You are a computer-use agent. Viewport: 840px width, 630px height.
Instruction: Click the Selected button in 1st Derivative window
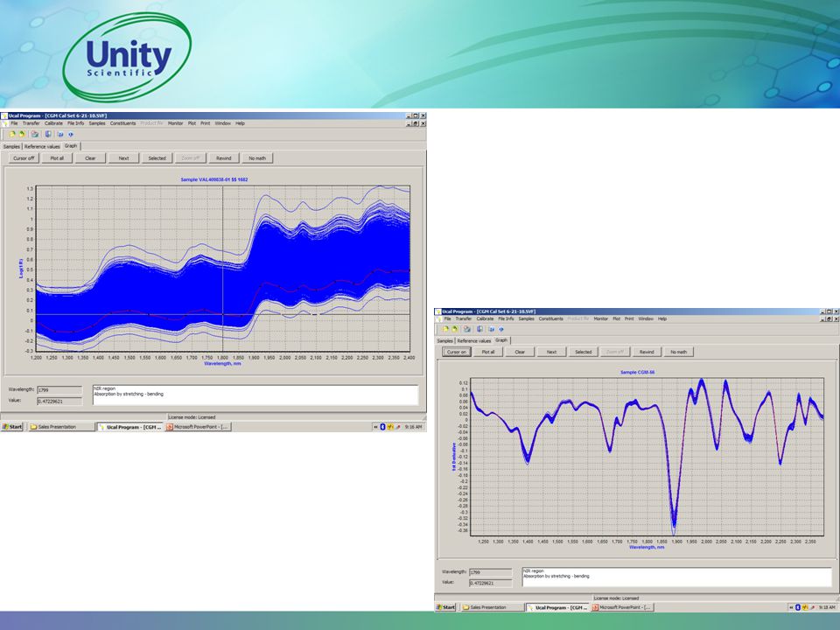[x=584, y=352]
